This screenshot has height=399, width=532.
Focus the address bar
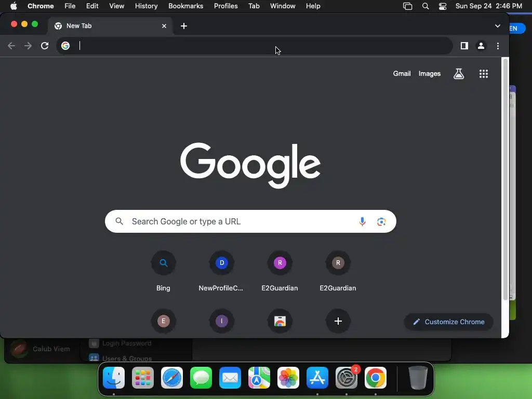255,46
